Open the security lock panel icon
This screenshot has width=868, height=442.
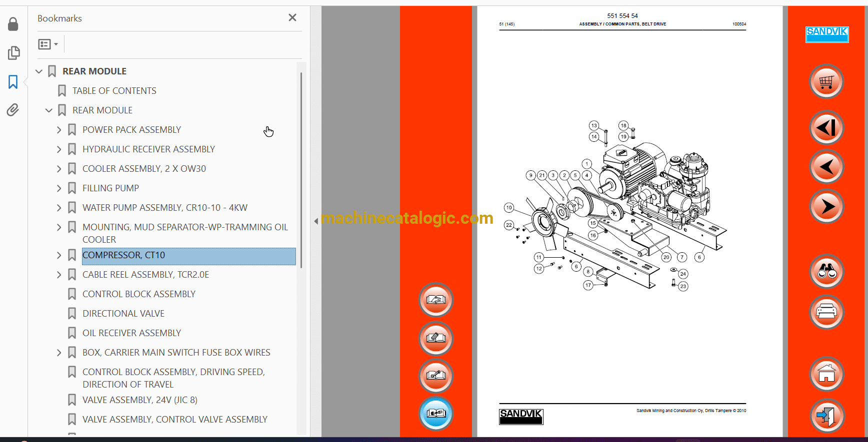13,24
